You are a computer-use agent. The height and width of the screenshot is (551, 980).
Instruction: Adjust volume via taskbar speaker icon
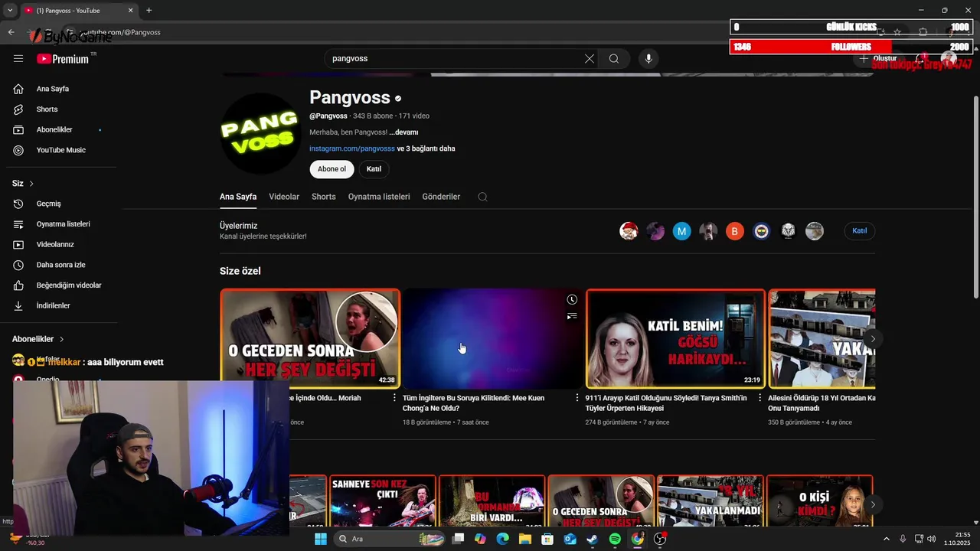pos(931,539)
